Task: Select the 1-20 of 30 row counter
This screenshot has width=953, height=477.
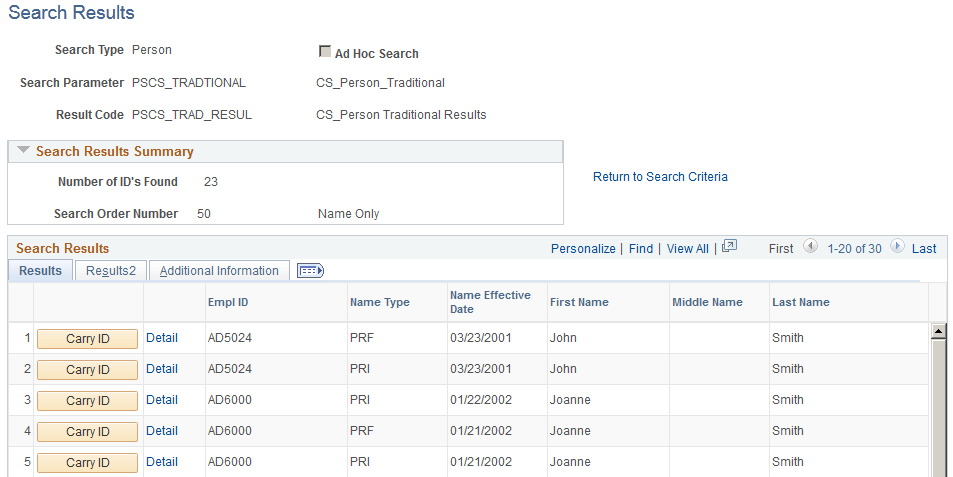Action: pos(854,249)
